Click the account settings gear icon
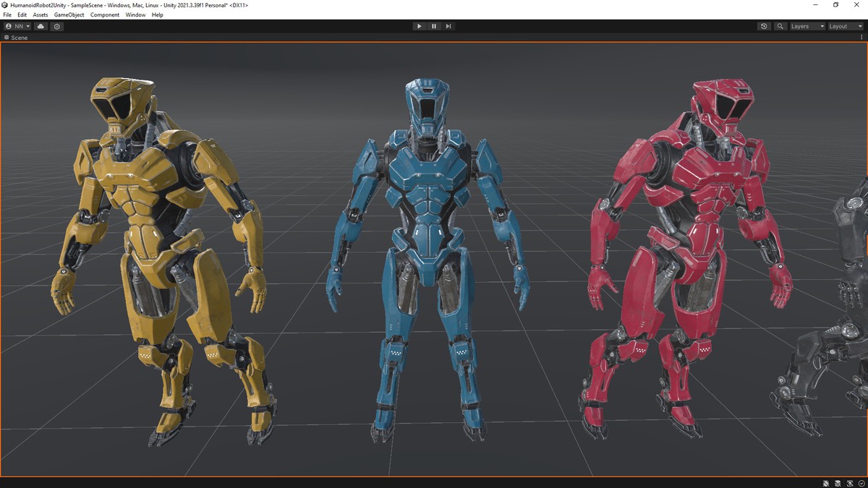868x488 pixels. [x=56, y=26]
